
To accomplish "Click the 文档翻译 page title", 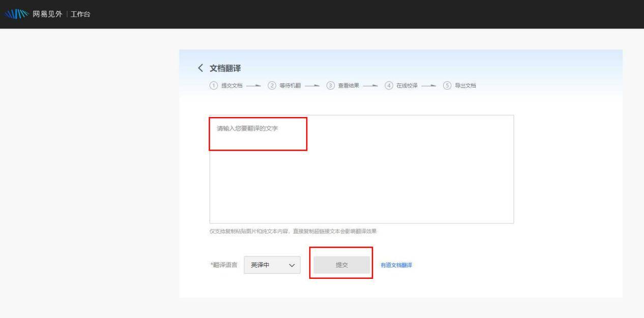I will 225,69.
